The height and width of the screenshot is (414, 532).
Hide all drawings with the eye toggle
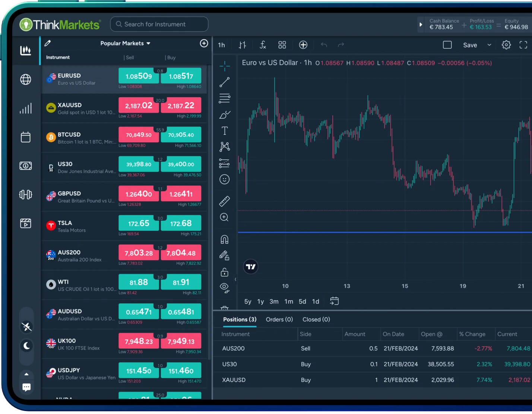click(x=224, y=287)
